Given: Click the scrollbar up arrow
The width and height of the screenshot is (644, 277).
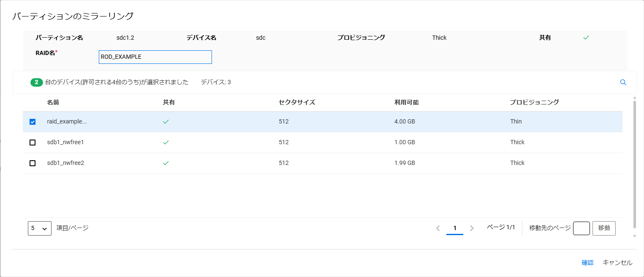Looking at the screenshot, I should (x=634, y=98).
